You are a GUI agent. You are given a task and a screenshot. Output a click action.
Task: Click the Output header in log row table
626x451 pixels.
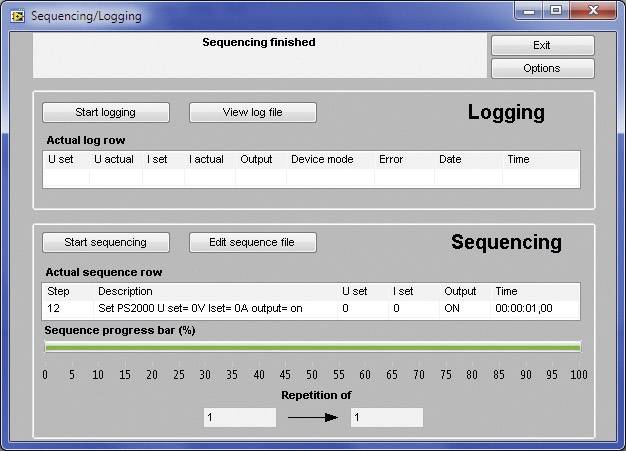256,159
